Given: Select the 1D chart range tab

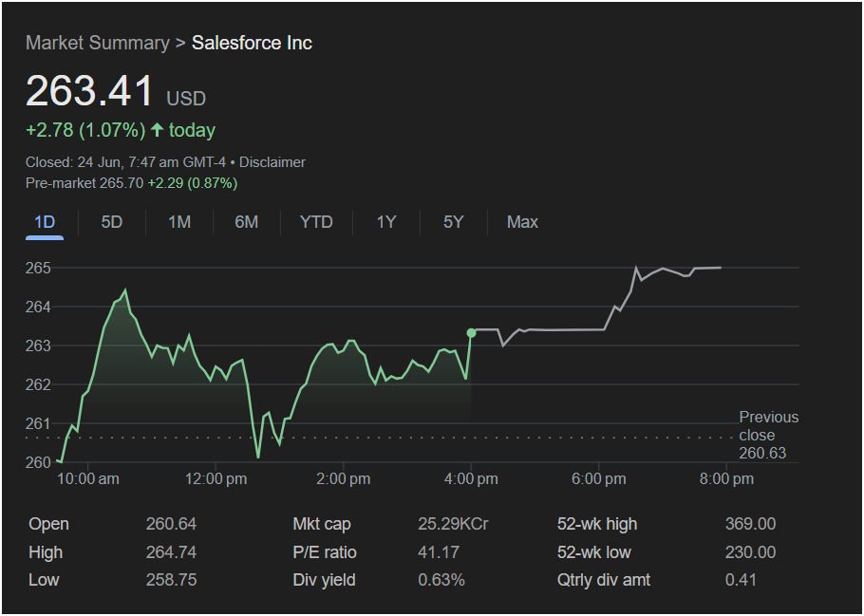Looking at the screenshot, I should (45, 223).
